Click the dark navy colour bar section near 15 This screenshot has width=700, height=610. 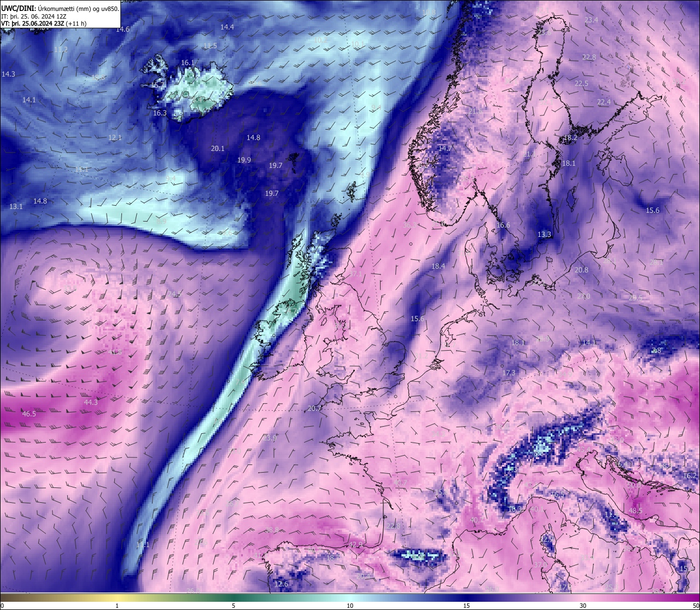[x=466, y=597]
